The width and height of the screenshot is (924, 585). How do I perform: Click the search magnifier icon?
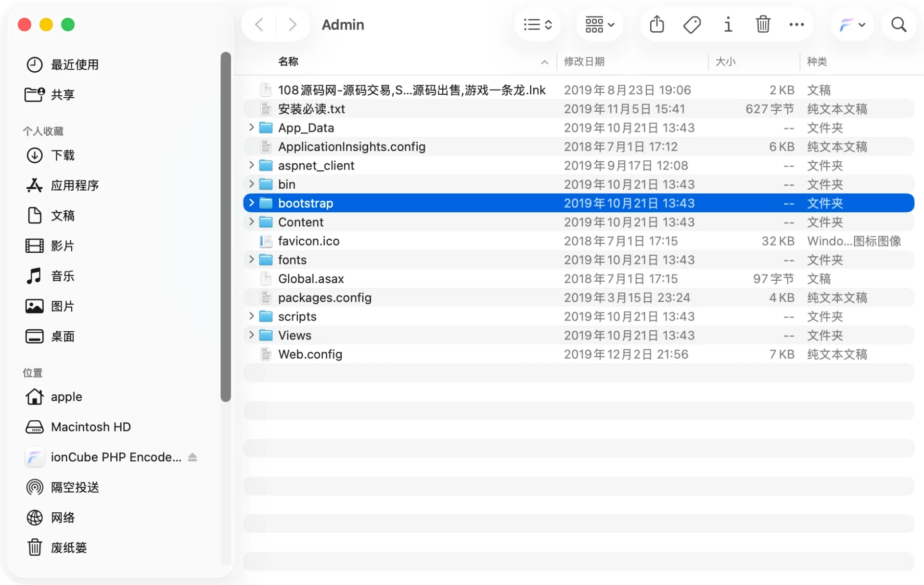898,25
